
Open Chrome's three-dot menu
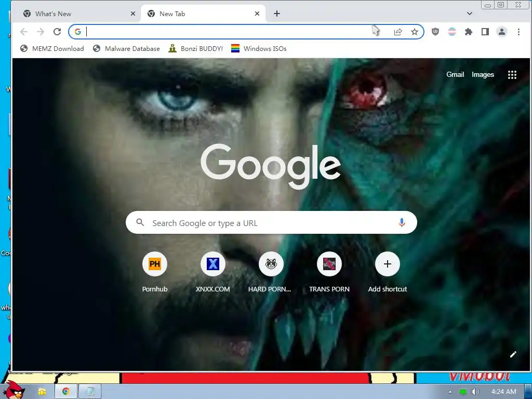(x=518, y=32)
